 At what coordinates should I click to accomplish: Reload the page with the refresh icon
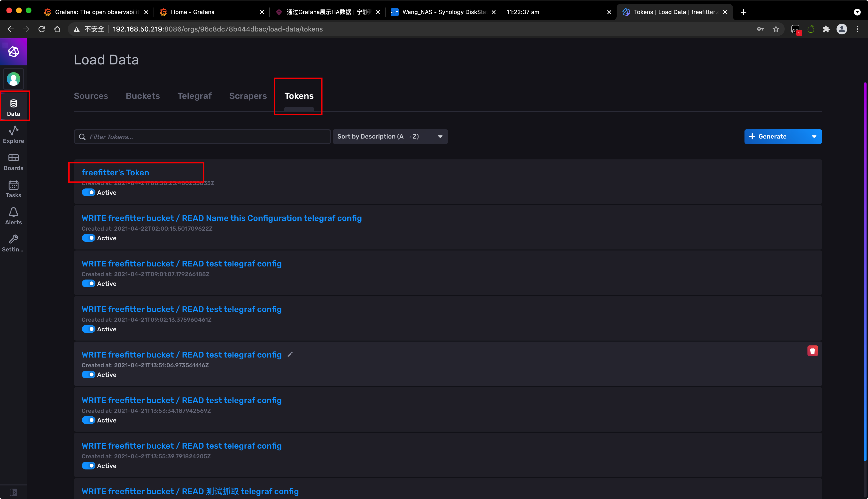pyautogui.click(x=42, y=29)
